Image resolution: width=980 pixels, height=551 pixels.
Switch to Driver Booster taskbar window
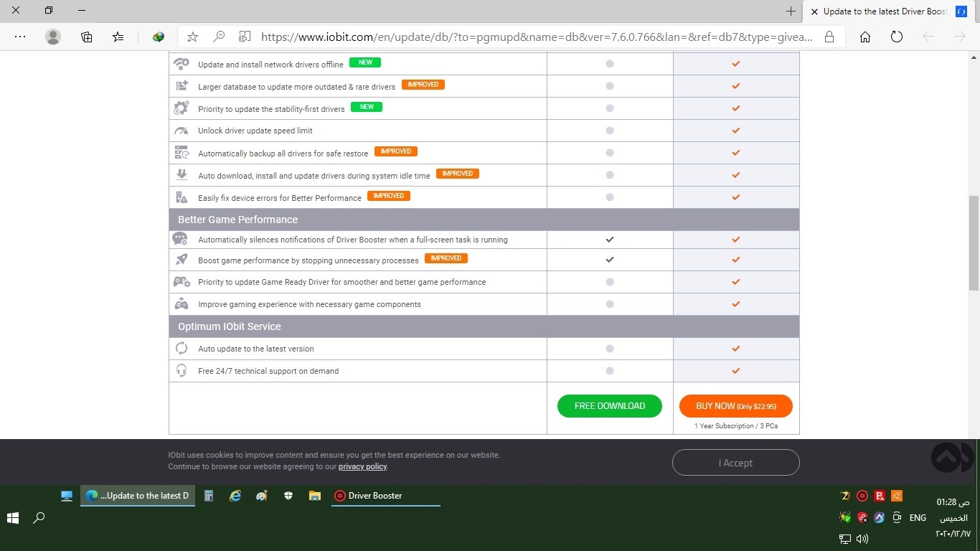385,496
